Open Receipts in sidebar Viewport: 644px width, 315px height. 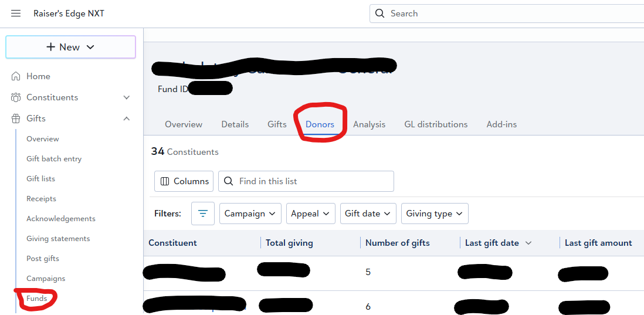coord(42,199)
